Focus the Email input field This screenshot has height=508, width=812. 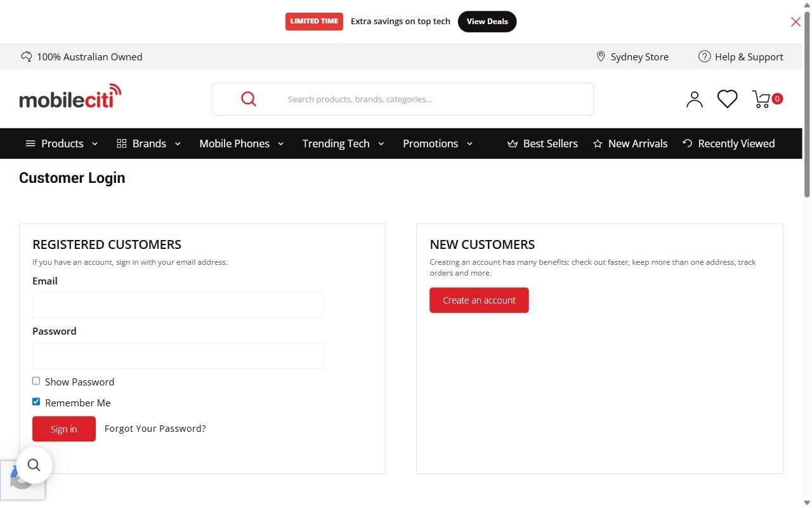point(178,305)
